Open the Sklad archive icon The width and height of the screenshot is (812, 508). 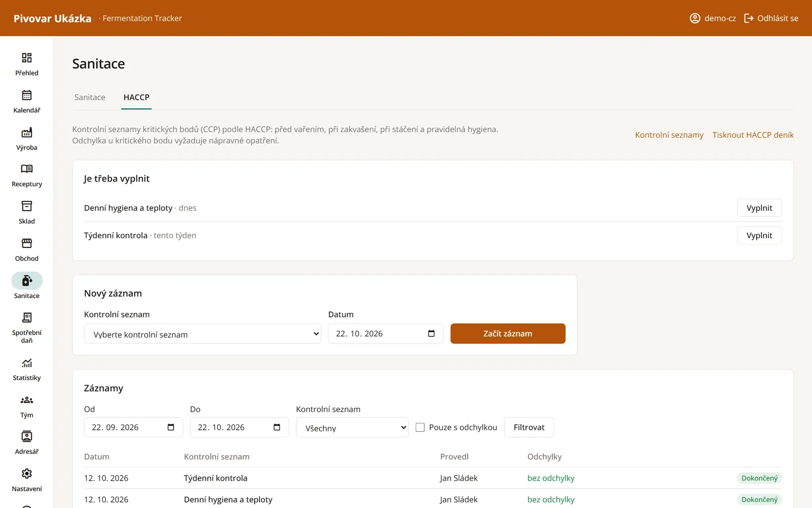[x=27, y=206]
